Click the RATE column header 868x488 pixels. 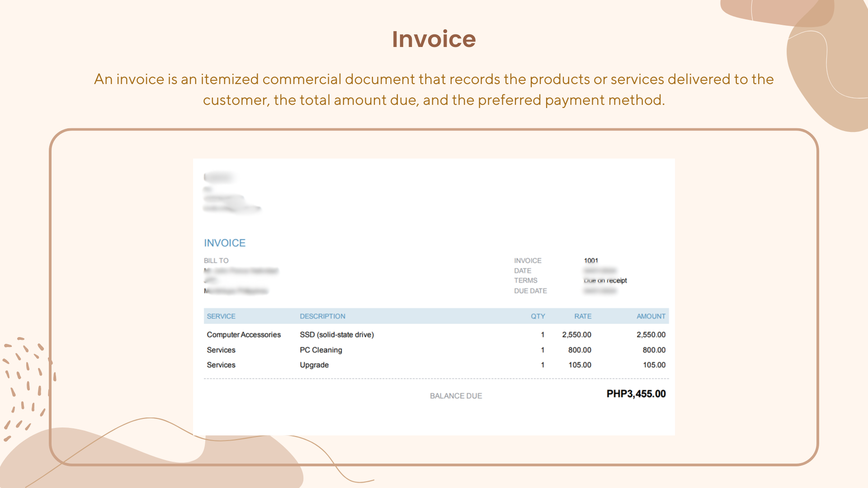(583, 316)
